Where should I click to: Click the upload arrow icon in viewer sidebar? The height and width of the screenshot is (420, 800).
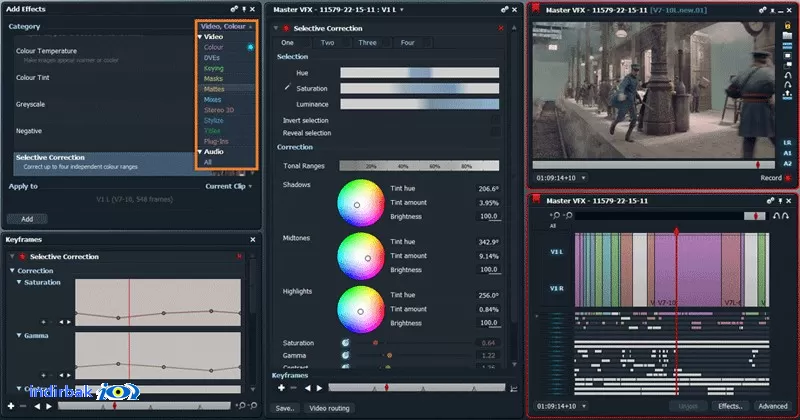click(788, 94)
